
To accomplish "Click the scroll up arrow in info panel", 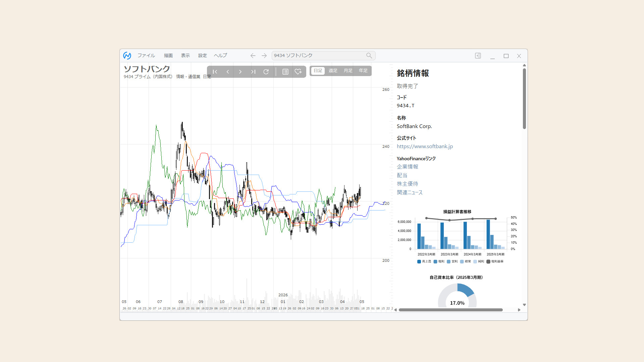I will pos(524,65).
